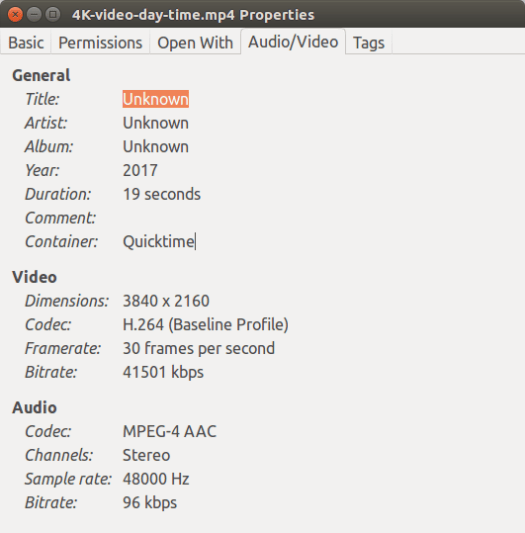Click the Container value Quicktime
The image size is (525, 533).
[158, 241]
